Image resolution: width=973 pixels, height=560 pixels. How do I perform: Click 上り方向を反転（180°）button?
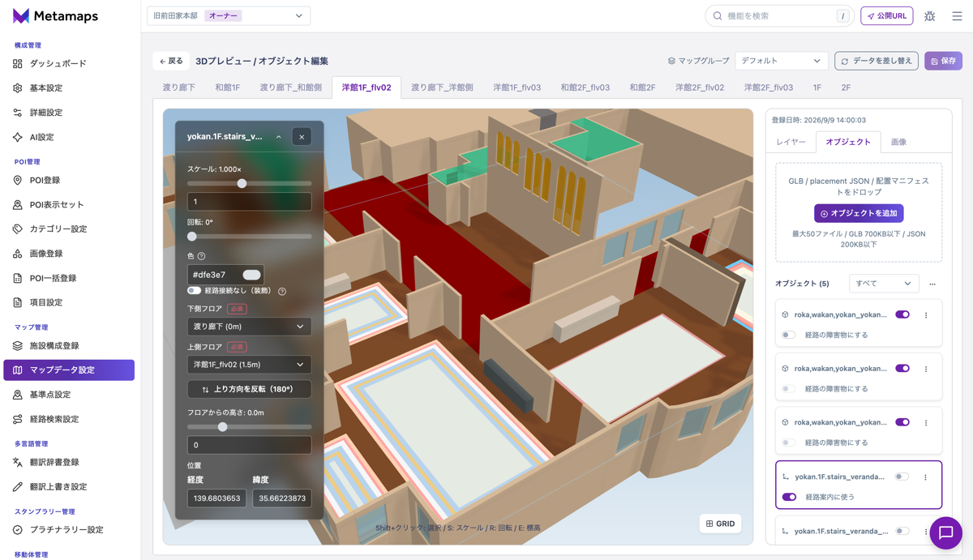point(249,389)
